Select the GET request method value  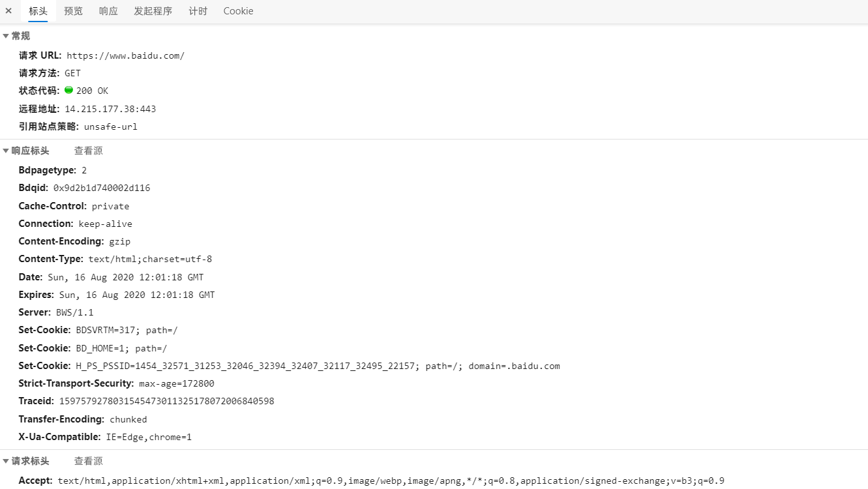click(x=72, y=73)
